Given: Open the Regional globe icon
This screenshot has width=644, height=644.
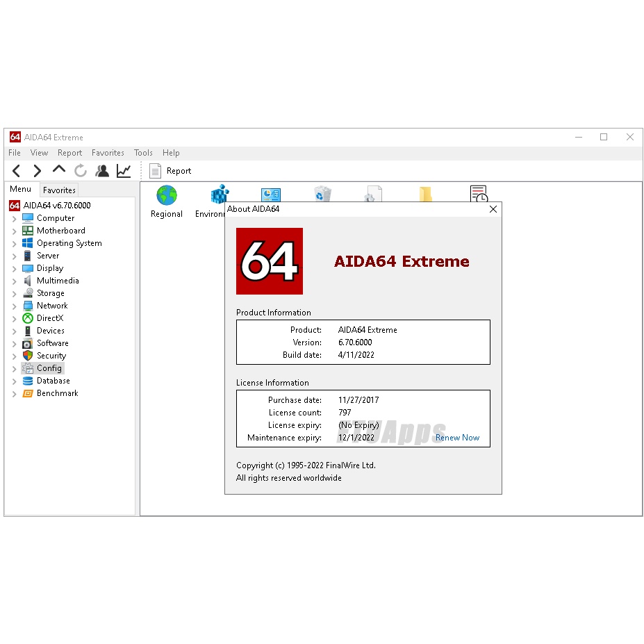Looking at the screenshot, I should pos(167,197).
